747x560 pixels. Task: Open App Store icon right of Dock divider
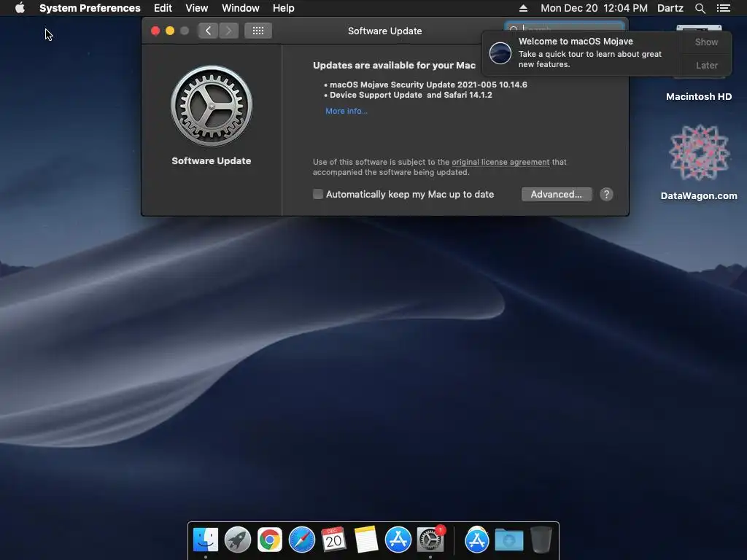click(477, 540)
